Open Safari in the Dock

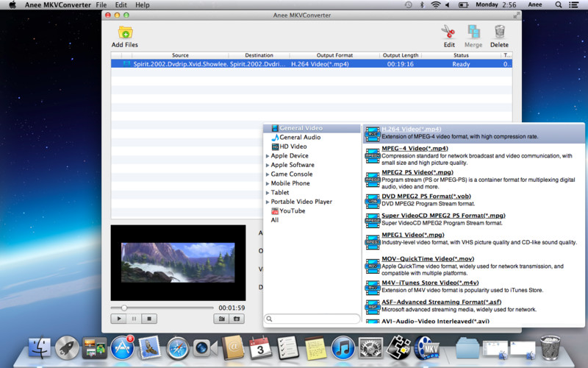click(x=177, y=347)
